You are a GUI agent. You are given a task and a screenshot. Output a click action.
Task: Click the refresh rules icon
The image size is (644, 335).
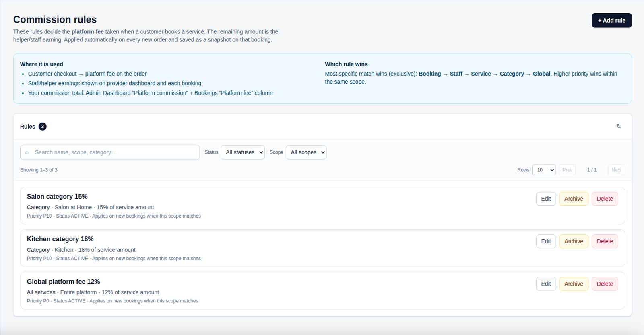pyautogui.click(x=619, y=126)
